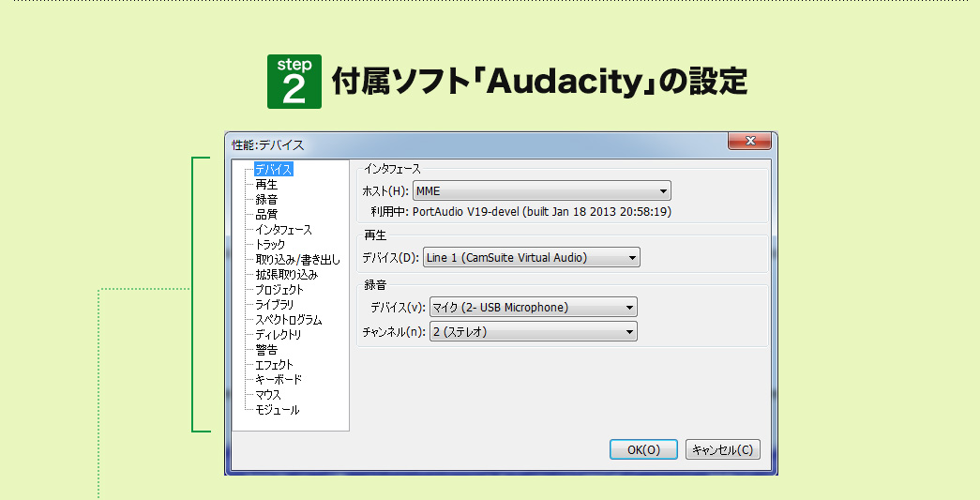The width and height of the screenshot is (980, 500).
Task: Select ディレクトリ in the tree
Action: pos(279,334)
